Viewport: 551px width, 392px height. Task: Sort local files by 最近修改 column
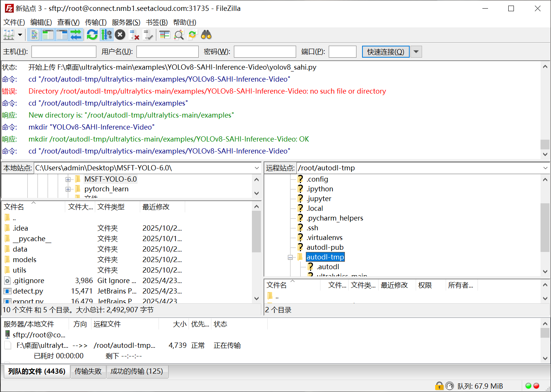point(163,207)
